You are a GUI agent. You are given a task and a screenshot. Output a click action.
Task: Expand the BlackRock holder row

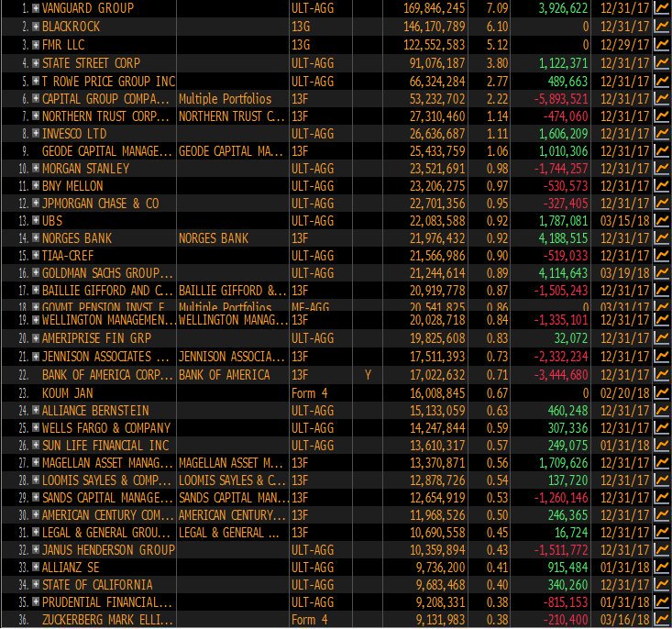36,27
